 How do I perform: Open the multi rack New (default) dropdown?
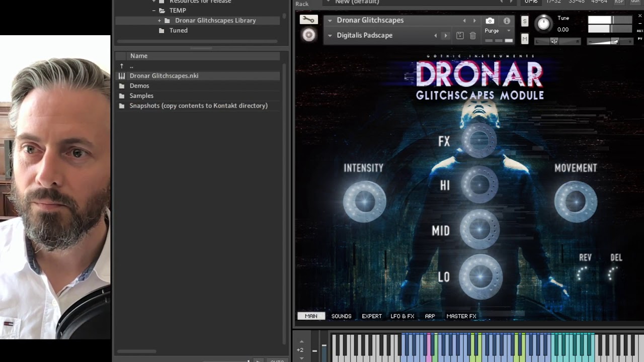pos(329,2)
